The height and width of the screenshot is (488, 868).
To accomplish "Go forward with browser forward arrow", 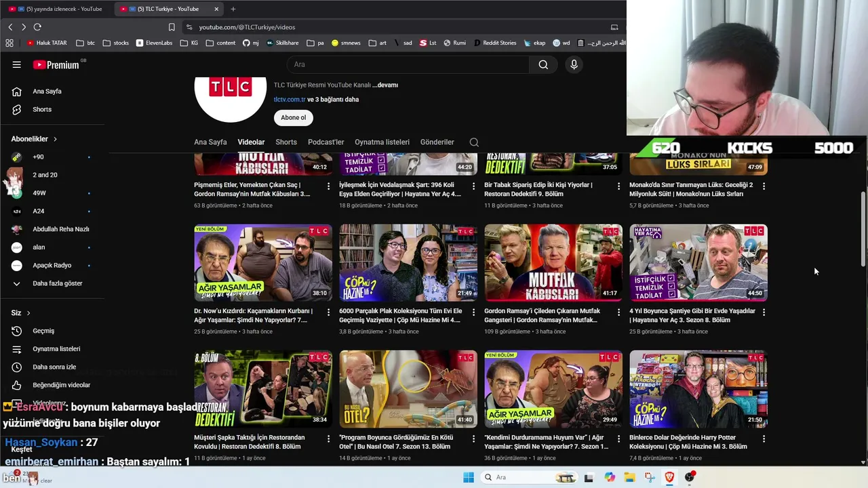I will 24,27.
